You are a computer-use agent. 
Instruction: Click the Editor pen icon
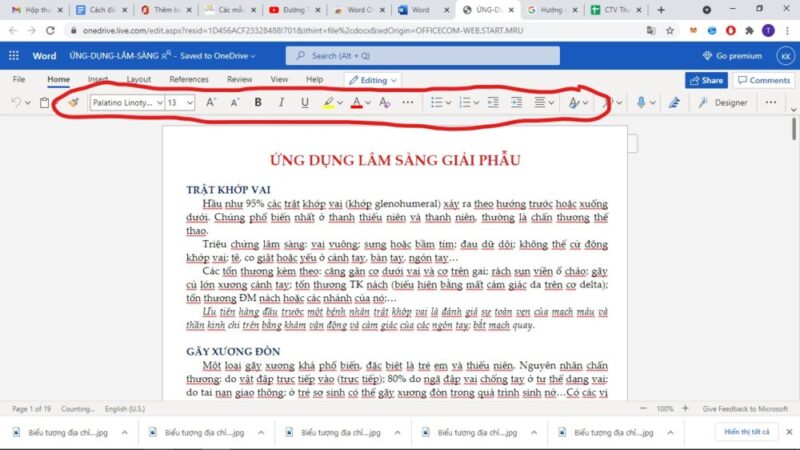pyautogui.click(x=674, y=103)
